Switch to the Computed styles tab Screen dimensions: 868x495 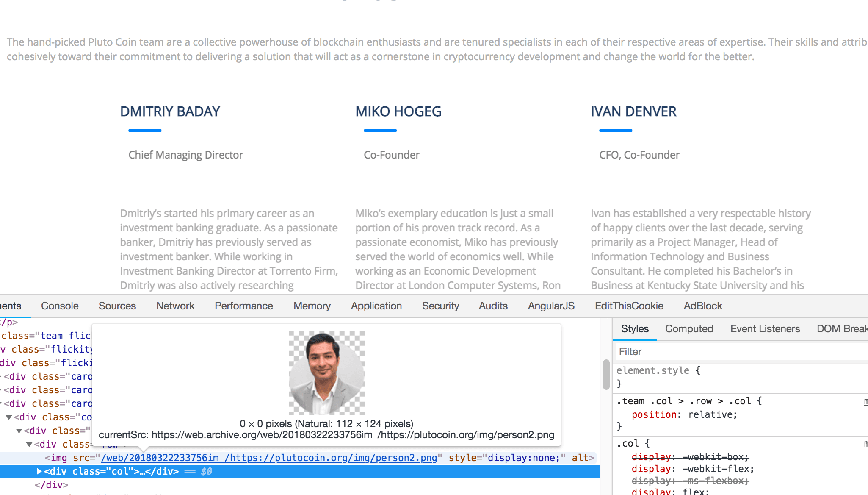click(x=689, y=328)
